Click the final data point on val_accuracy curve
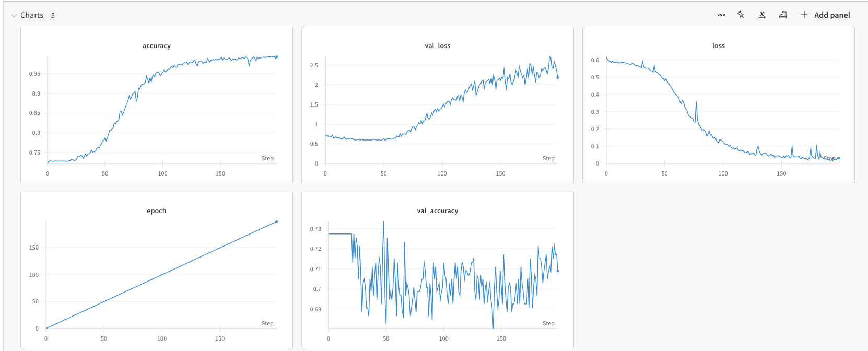The width and height of the screenshot is (868, 351). click(x=558, y=271)
